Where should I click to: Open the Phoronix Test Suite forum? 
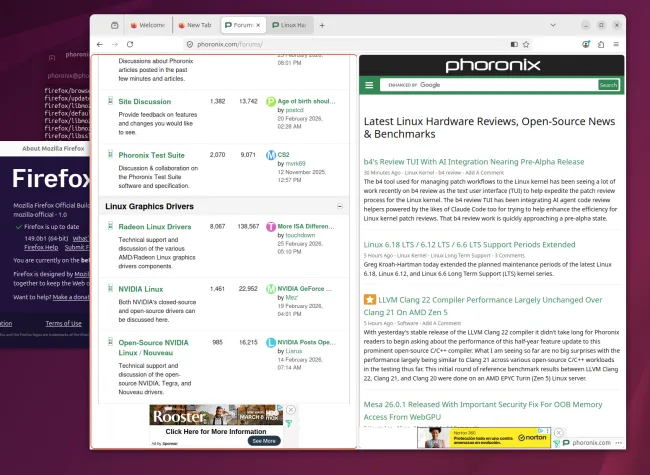pyautogui.click(x=152, y=155)
